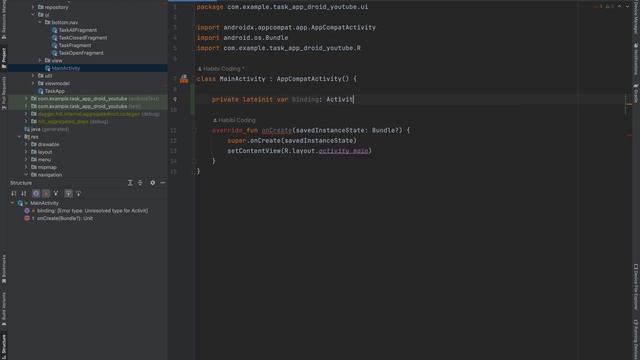Open the Device File Explorer side tab

(636, 287)
